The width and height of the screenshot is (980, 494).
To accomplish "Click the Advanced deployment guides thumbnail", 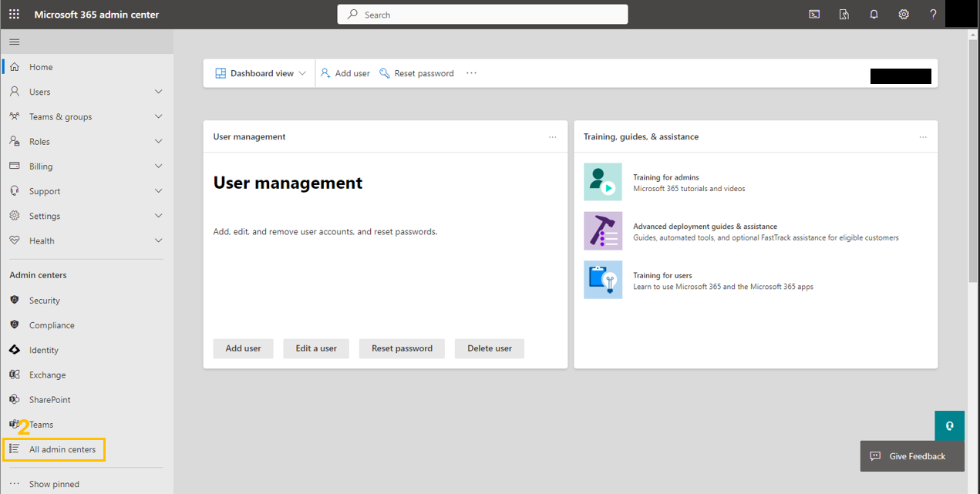I will tap(603, 230).
